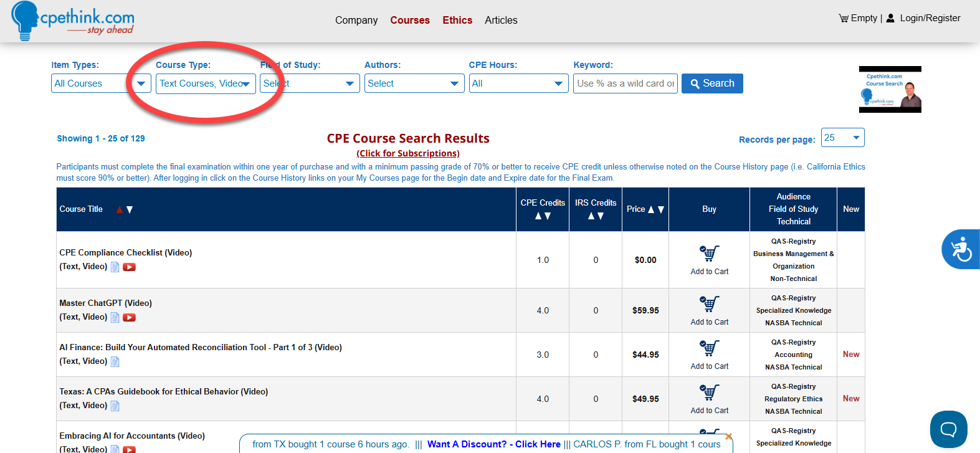
Task: Click the CPE Course Search Results heading
Action: [x=408, y=138]
